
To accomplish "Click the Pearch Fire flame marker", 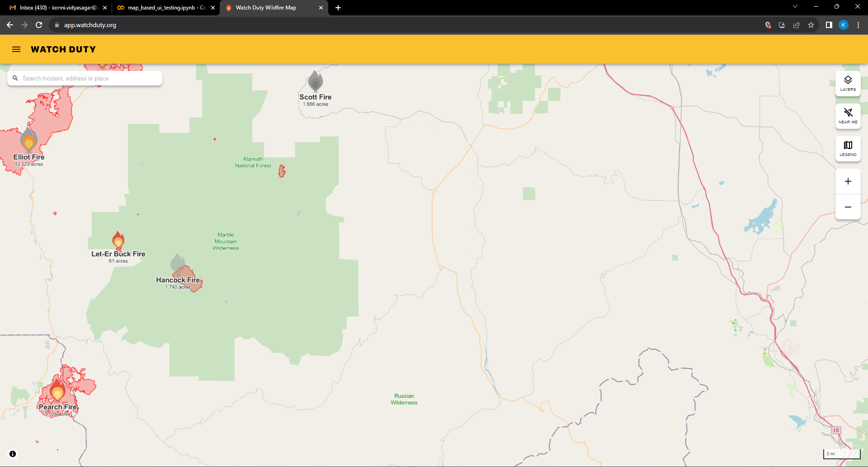I will [x=57, y=390].
